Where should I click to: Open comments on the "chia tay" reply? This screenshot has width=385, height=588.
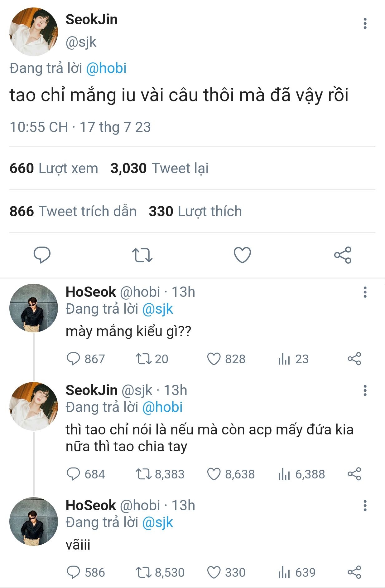(74, 474)
